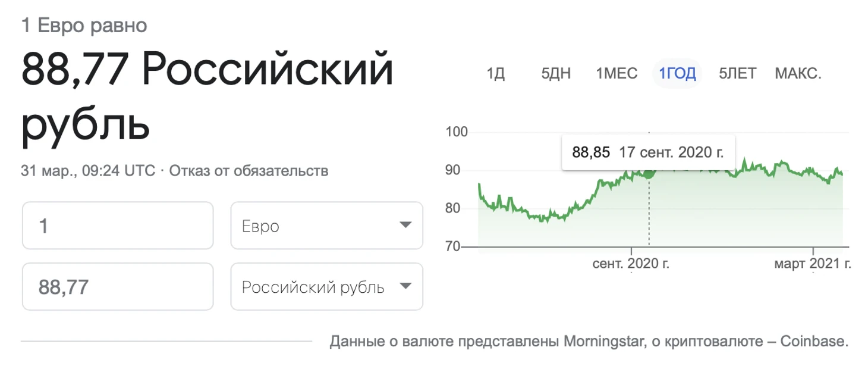868x369 pixels.
Task: Open the МАКС. chart range
Action: pyautogui.click(x=798, y=74)
